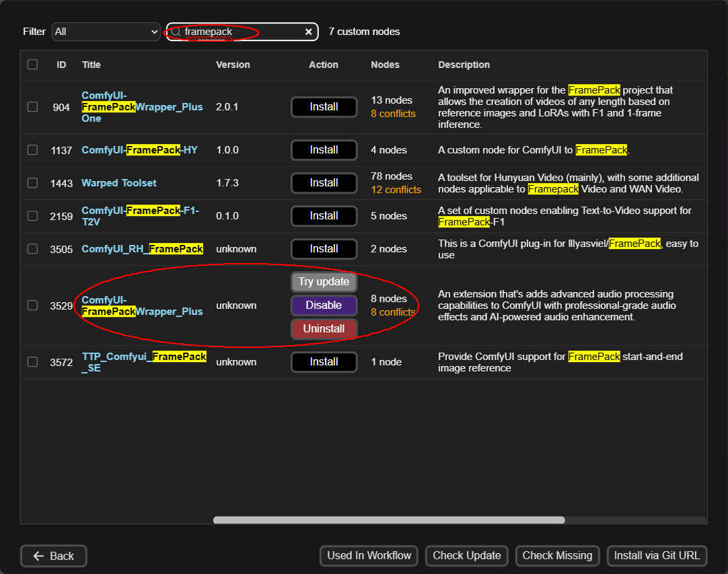Clear the framepack search with X icon

click(308, 32)
